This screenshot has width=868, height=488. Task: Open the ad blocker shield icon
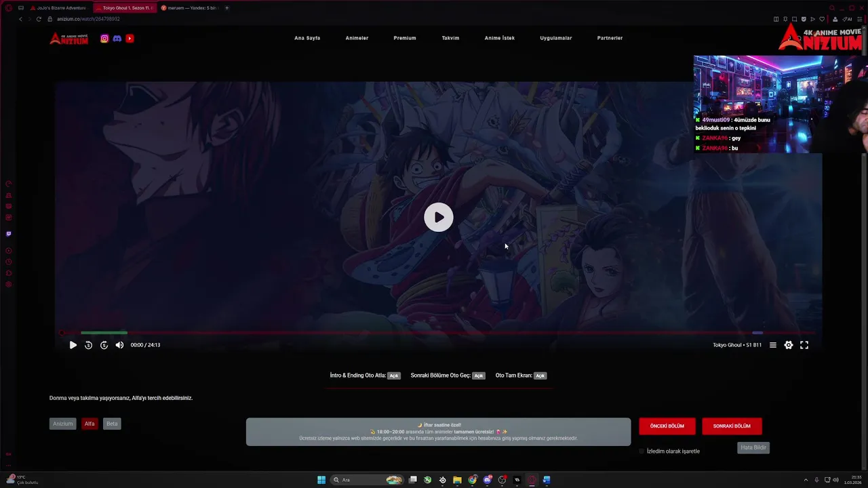click(804, 19)
